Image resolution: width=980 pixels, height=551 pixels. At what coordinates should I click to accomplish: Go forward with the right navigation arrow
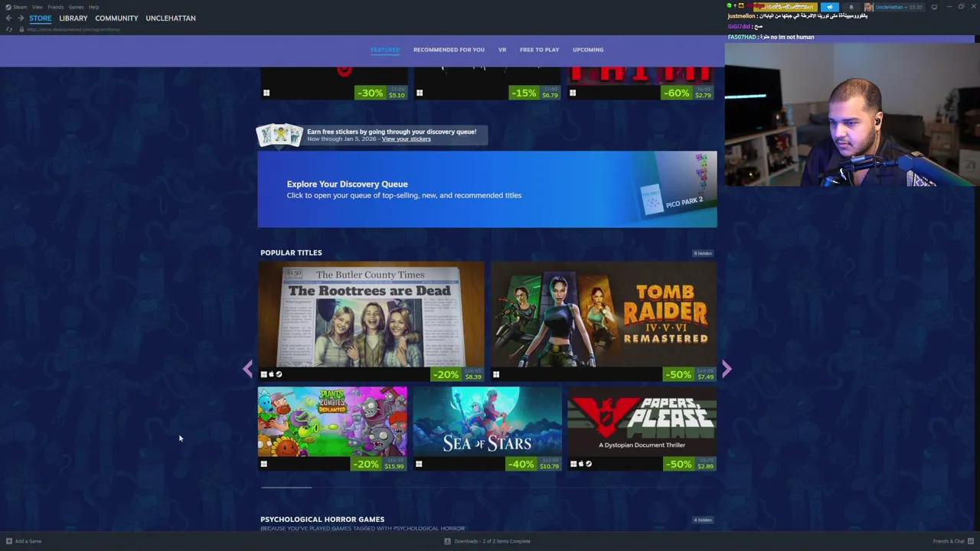(21, 18)
